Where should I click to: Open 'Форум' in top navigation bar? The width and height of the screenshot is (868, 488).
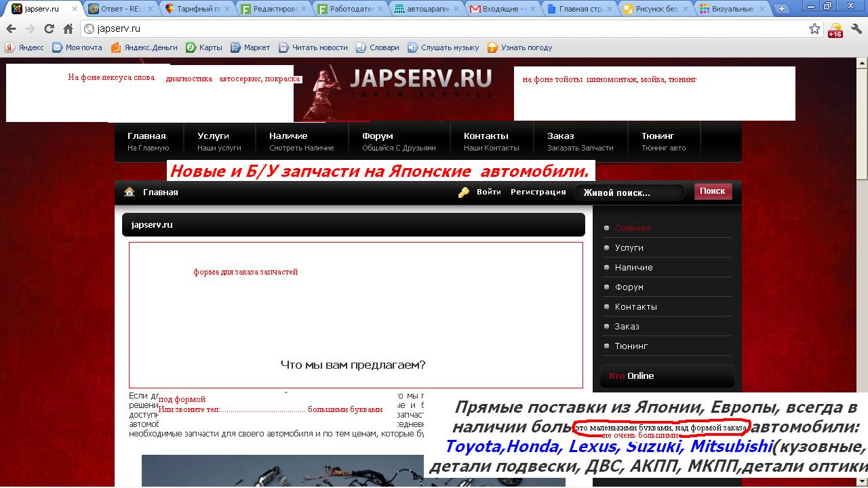(399, 141)
